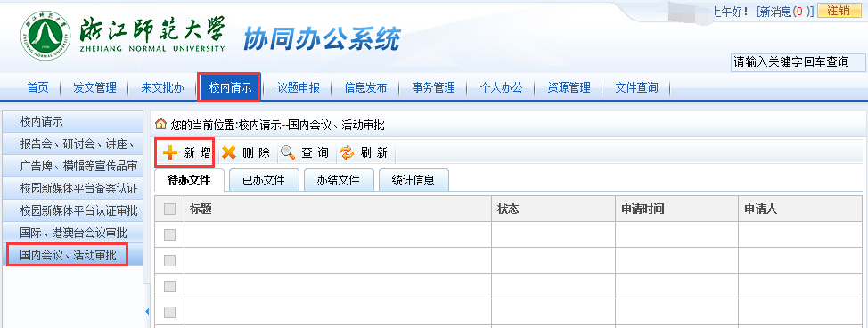Click the home icon in breadcrumb
Screen dimensions: 868x328
160,124
